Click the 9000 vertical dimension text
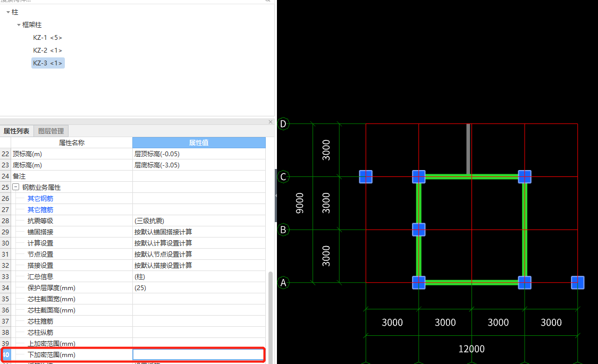The width and height of the screenshot is (598, 364). (x=300, y=203)
